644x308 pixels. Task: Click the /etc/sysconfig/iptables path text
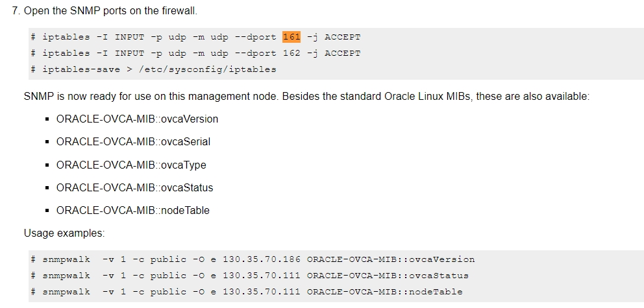pyautogui.click(x=207, y=69)
